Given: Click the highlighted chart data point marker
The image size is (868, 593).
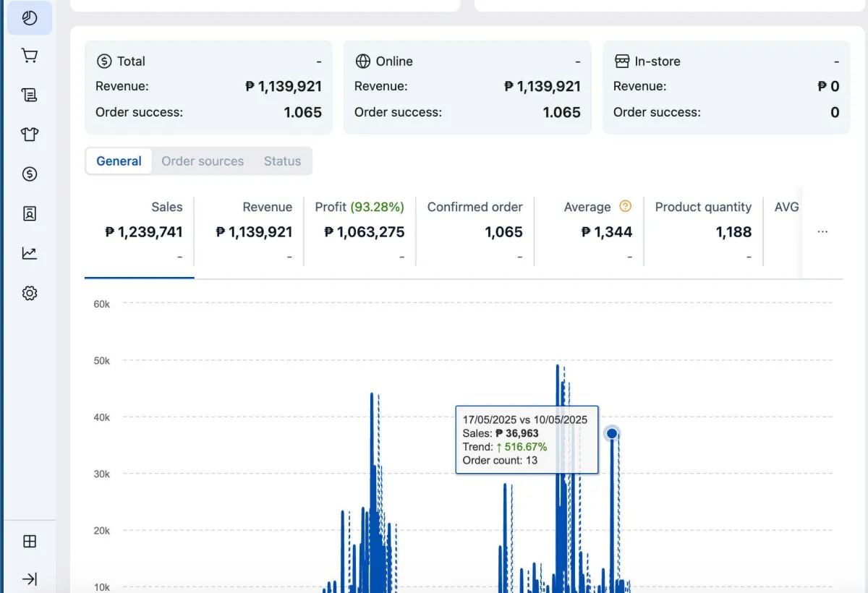Looking at the screenshot, I should click(x=612, y=433).
